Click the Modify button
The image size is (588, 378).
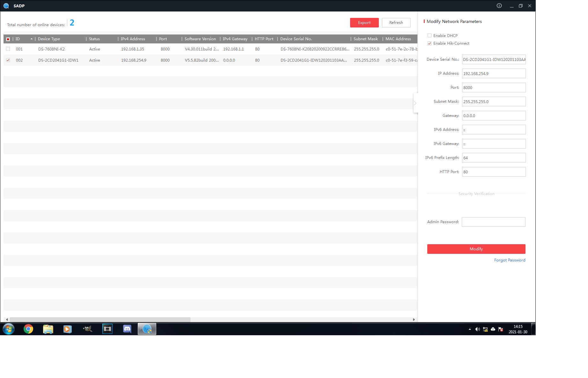pyautogui.click(x=476, y=249)
